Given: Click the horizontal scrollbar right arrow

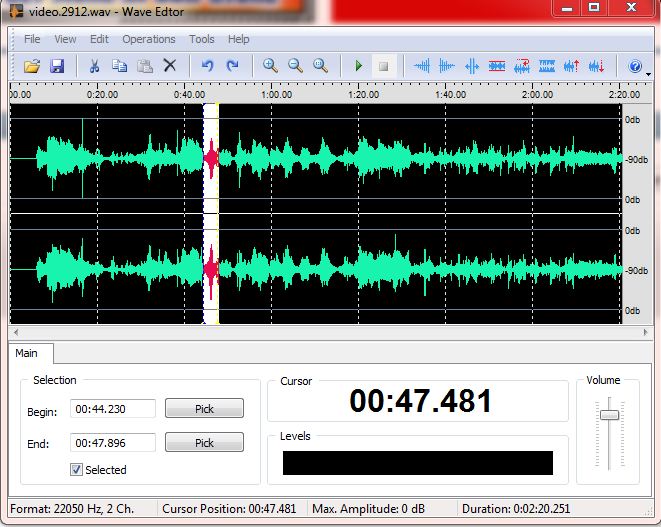Looking at the screenshot, I should point(645,332).
